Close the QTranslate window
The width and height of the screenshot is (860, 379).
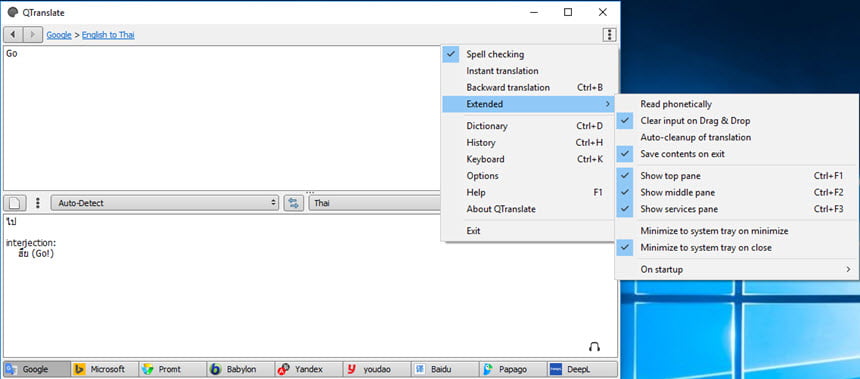coord(602,12)
